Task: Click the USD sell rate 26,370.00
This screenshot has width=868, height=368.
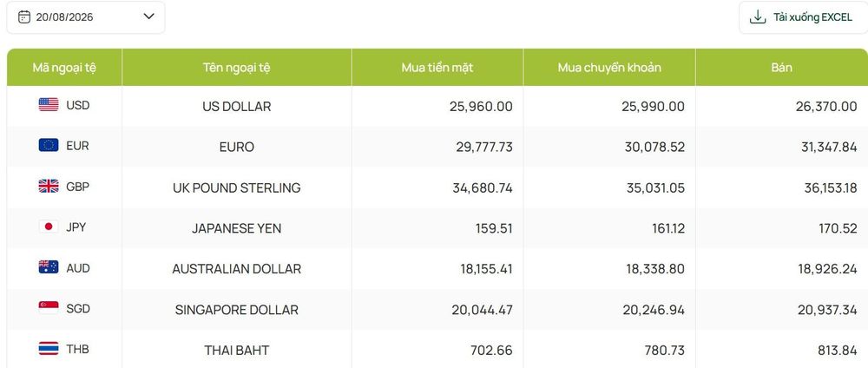Action: (x=826, y=106)
